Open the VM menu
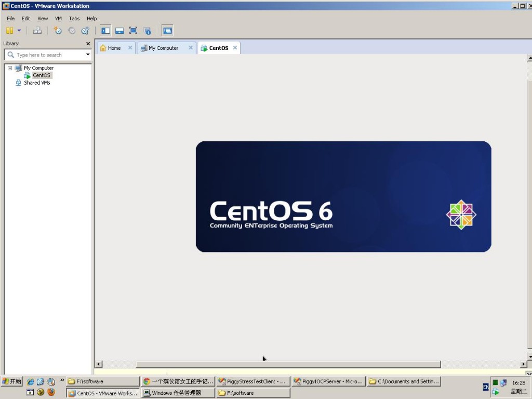The height and width of the screenshot is (399, 532). click(58, 18)
